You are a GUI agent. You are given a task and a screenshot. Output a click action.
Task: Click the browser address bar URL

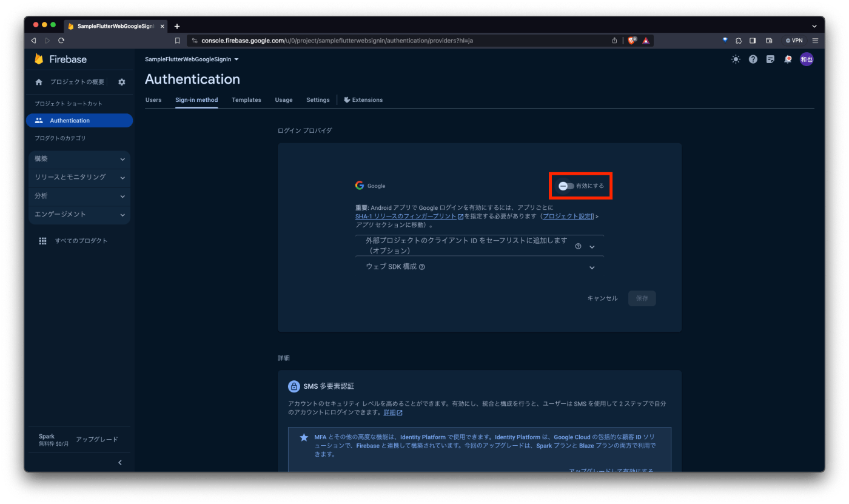[x=337, y=41]
